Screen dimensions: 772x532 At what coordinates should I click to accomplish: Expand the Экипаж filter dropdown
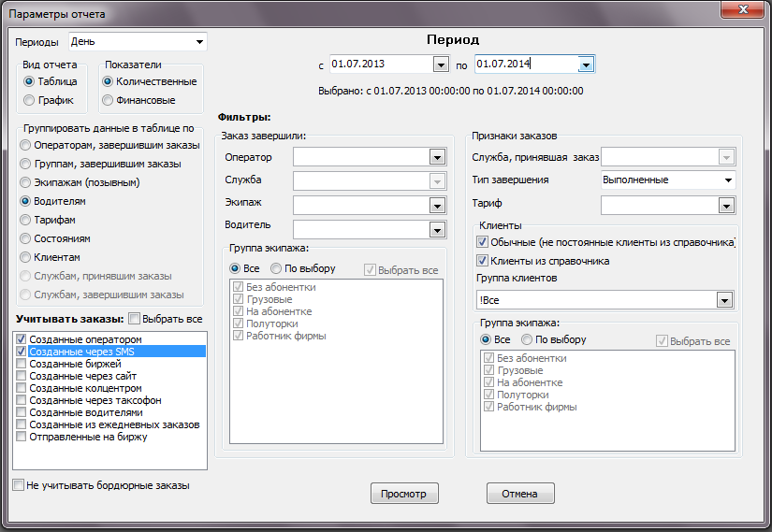436,204
